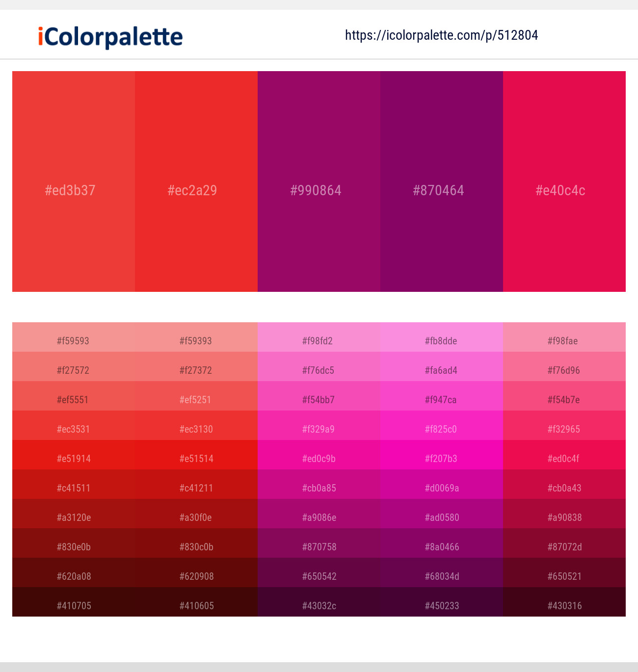Screen dimensions: 638x672
Task: Click the #830e0b swatch
Action: [x=73, y=546]
